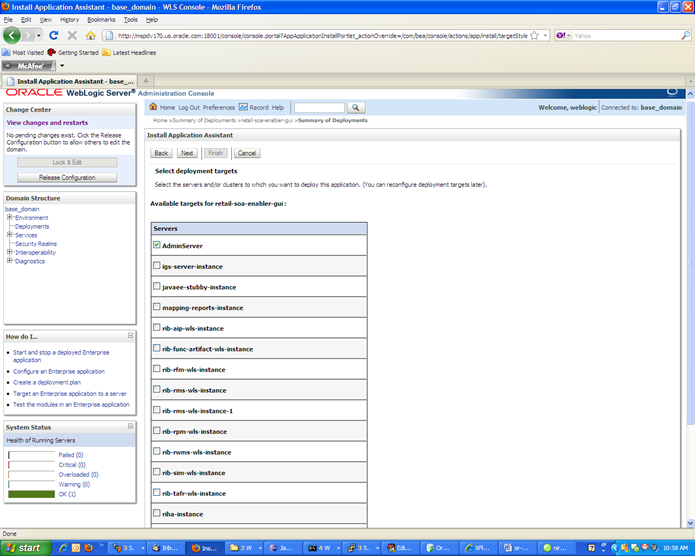Open the View menu
This screenshot has height=557, width=696.
[x=45, y=20]
